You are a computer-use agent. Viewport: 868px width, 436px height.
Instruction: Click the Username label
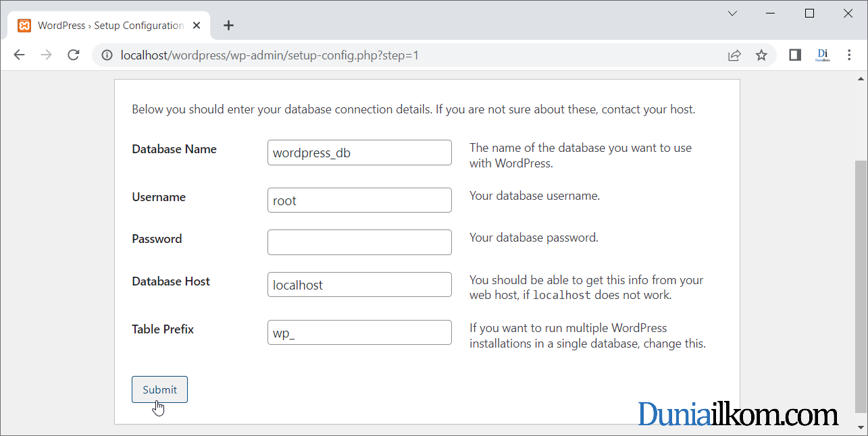(159, 197)
